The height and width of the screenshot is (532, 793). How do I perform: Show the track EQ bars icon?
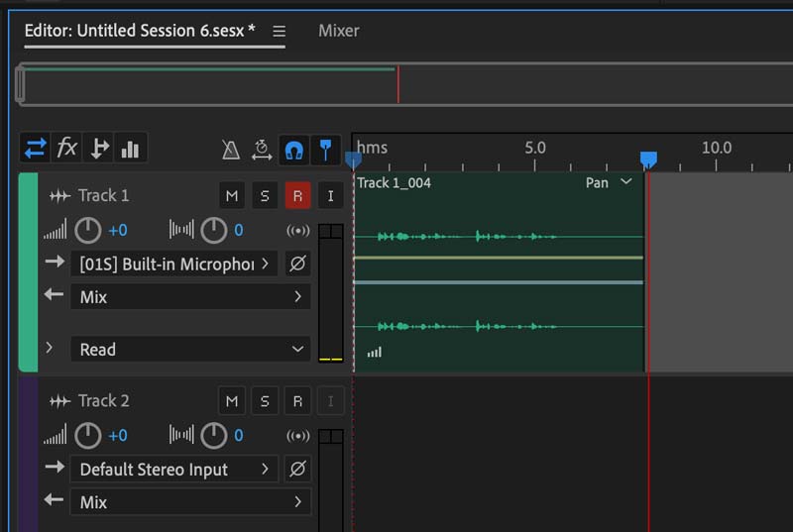[130, 149]
